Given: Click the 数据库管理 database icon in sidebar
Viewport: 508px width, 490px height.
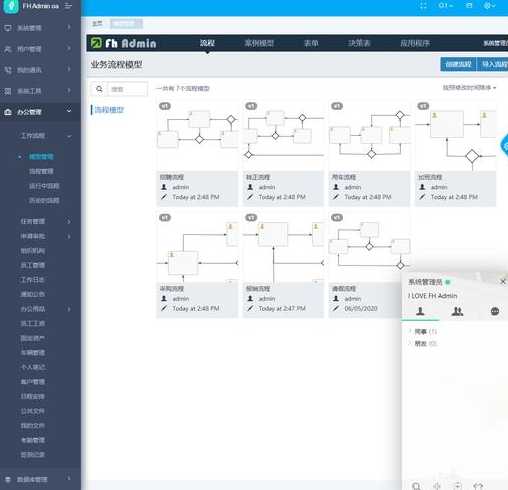Looking at the screenshot, I should coord(8,479).
